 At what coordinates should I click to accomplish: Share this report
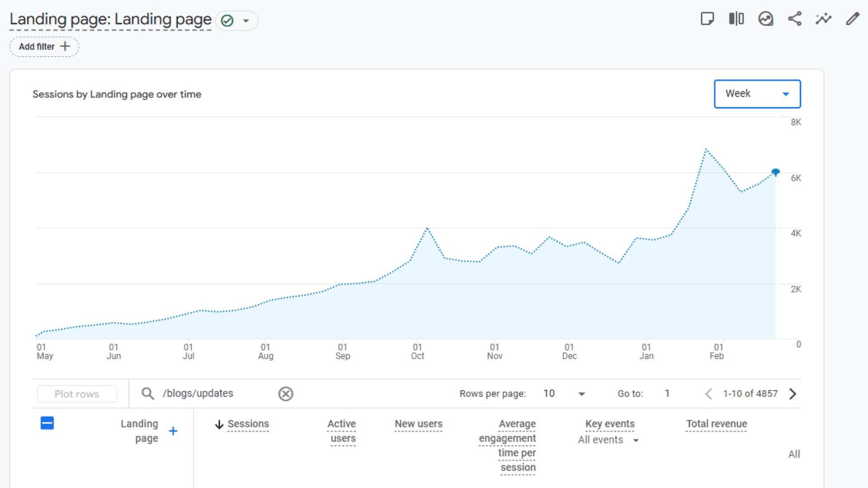(795, 19)
